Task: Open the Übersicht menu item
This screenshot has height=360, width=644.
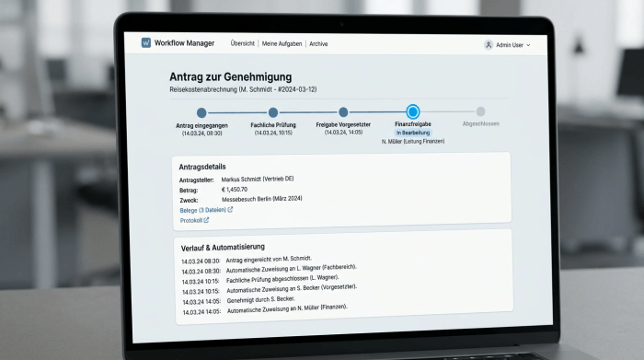Action: (x=242, y=43)
